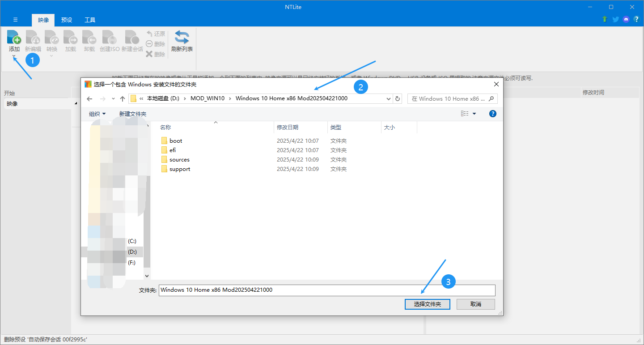Select the efi folder

pyautogui.click(x=173, y=150)
